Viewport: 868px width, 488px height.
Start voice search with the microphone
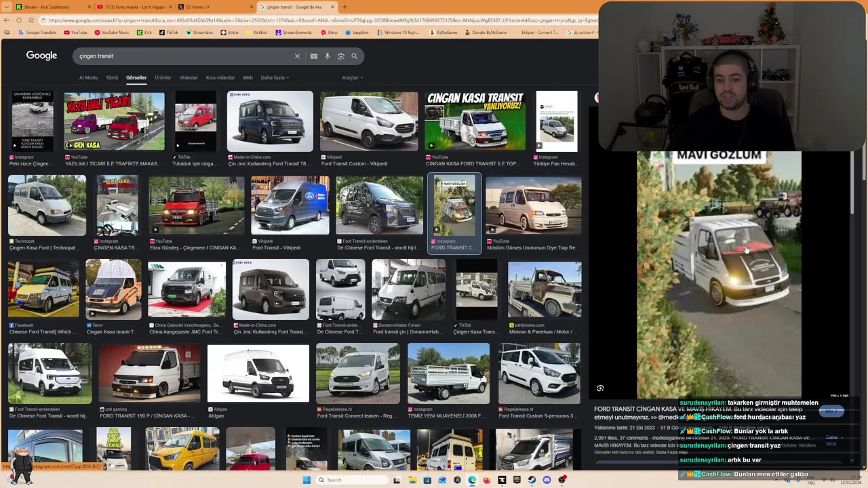pos(328,56)
